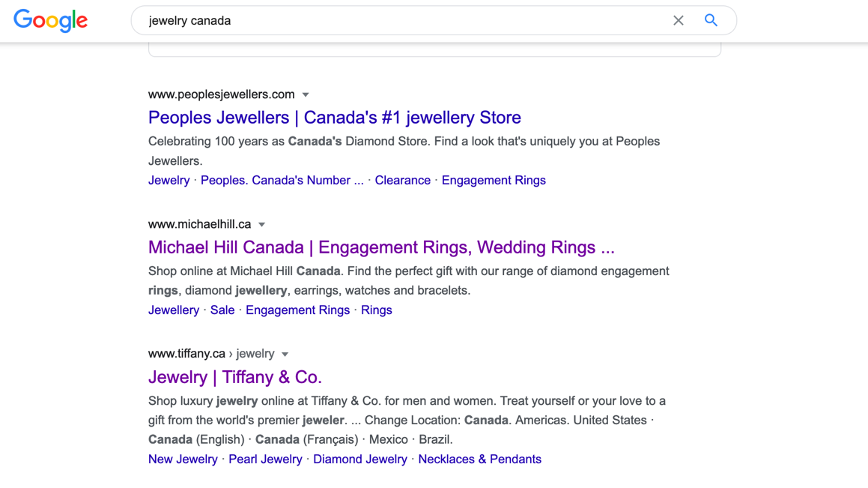The image size is (868, 488).
Task: Clear the search box text
Action: [x=678, y=21]
